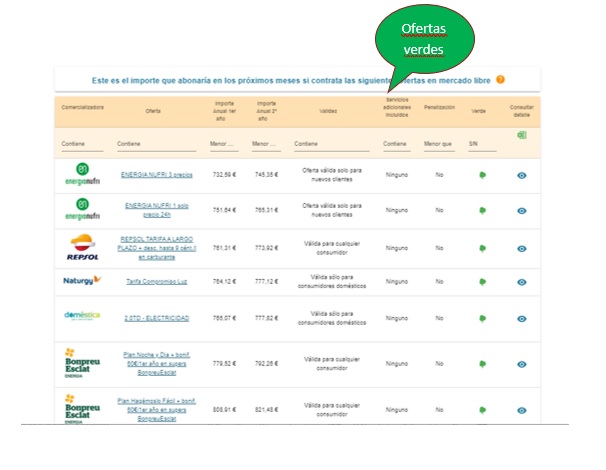606x470 pixels.
Task: Click Bonpreu Esclat logo in Plan Hagámoslo Fácil row
Action: pos(82,409)
